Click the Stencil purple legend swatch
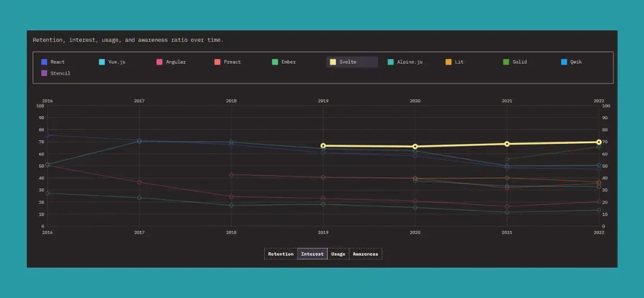The image size is (644, 298). pyautogui.click(x=44, y=73)
